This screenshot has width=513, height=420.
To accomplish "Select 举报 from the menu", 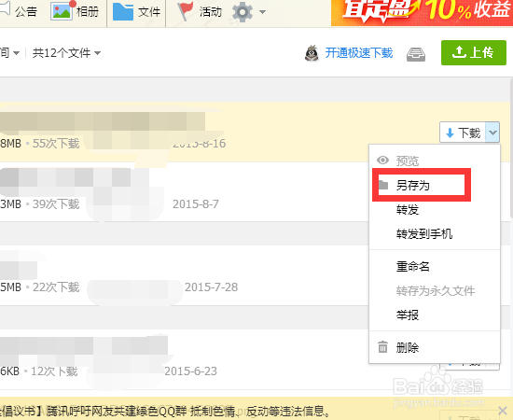I will point(435,315).
